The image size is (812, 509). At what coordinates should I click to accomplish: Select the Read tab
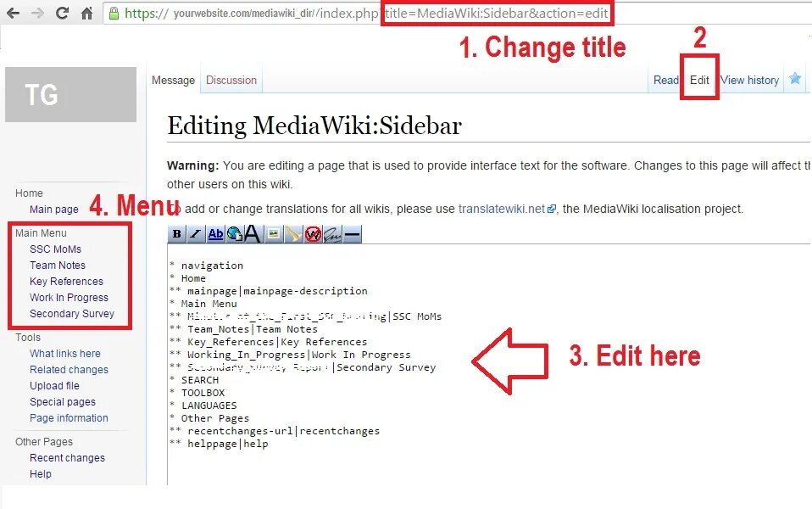[666, 81]
